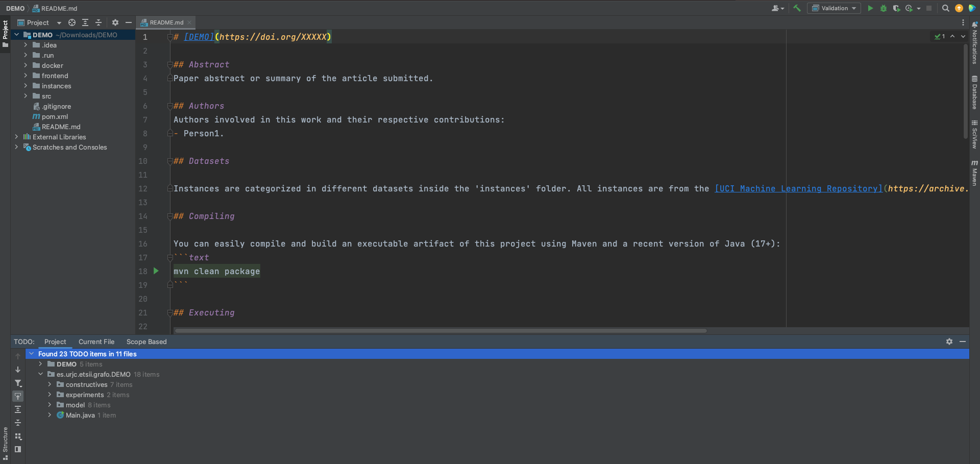
Task: Collapse the es.urjc.etsii.grafo.DEMO TODO group
Action: (40, 374)
